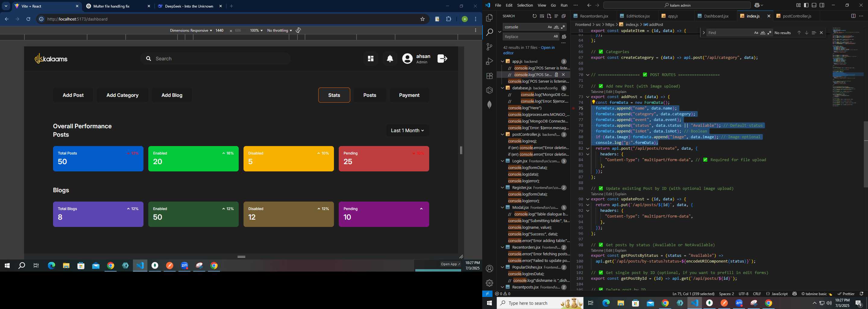
Task: Expand the Replace toggle in Find widget
Action: [x=703, y=33]
